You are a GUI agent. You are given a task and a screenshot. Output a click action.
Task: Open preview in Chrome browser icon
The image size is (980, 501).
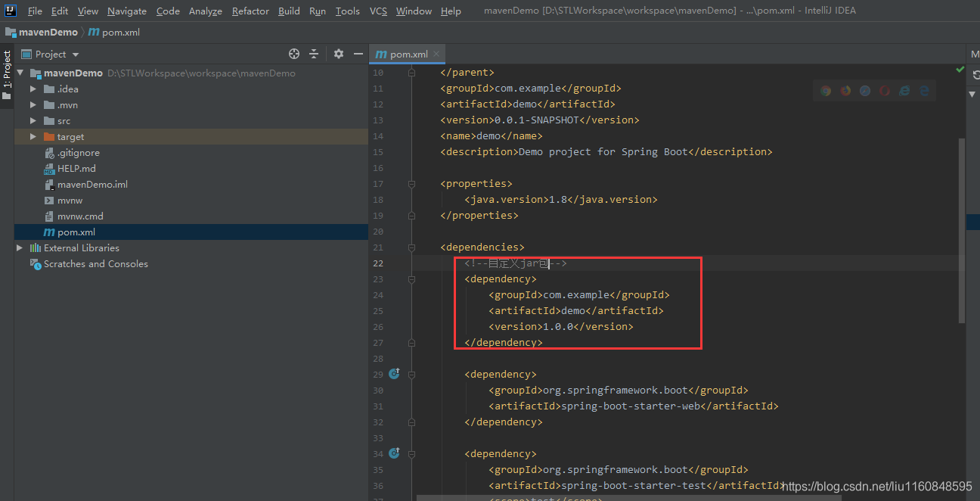click(x=826, y=91)
